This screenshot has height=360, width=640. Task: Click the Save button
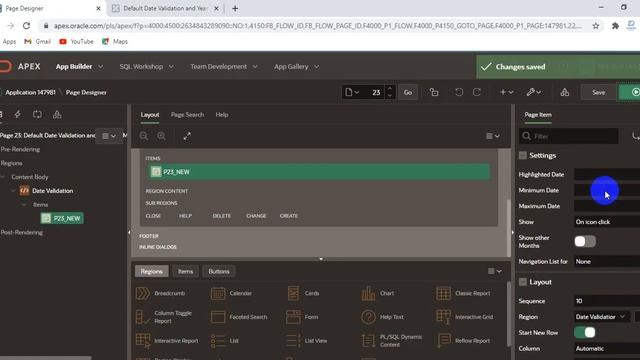[x=598, y=92]
